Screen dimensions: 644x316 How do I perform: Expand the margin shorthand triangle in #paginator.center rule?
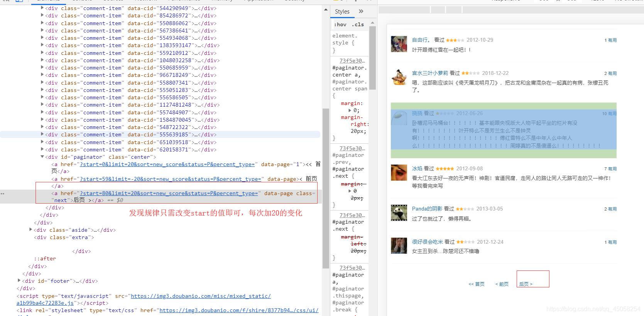click(x=350, y=110)
